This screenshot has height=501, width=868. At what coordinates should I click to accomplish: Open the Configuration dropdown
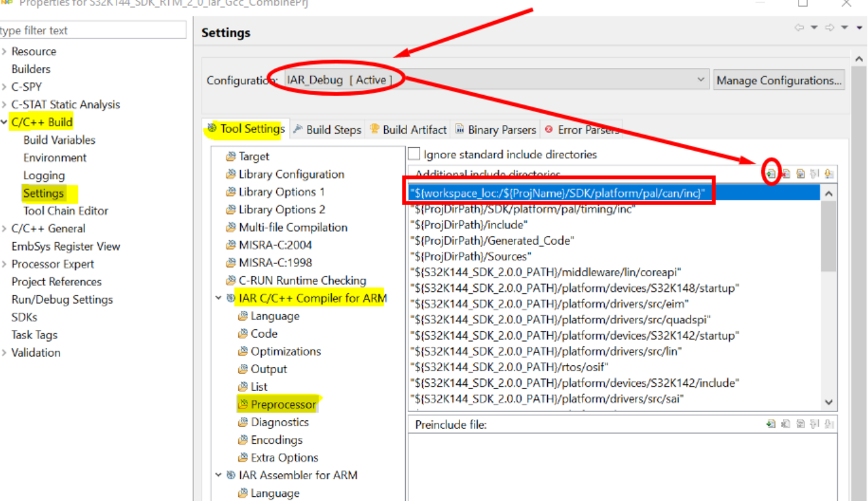coord(702,79)
